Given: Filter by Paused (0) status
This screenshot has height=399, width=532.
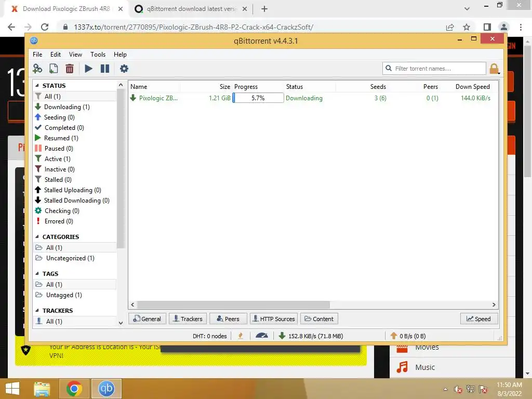Looking at the screenshot, I should [x=54, y=148].
